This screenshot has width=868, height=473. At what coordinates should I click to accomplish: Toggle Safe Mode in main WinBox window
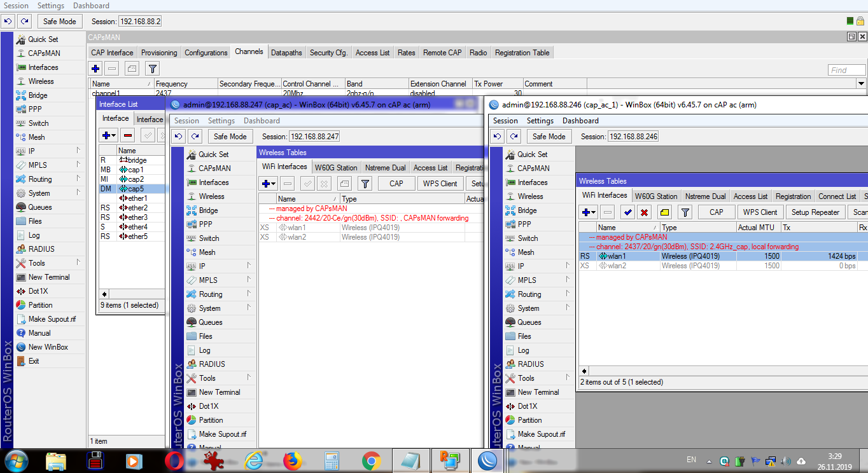click(59, 21)
